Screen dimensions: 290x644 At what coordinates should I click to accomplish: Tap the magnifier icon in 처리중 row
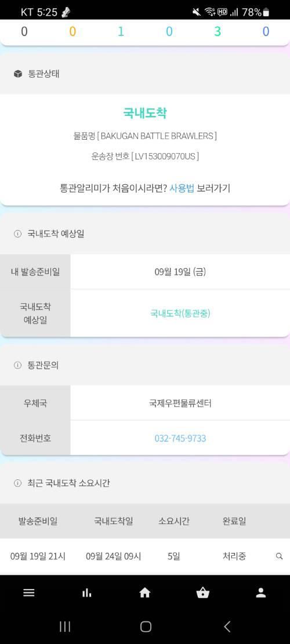[x=280, y=556]
